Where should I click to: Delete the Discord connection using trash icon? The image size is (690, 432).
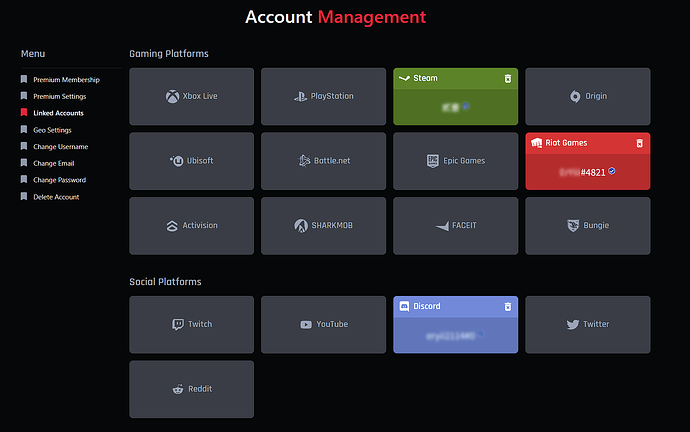pos(507,306)
